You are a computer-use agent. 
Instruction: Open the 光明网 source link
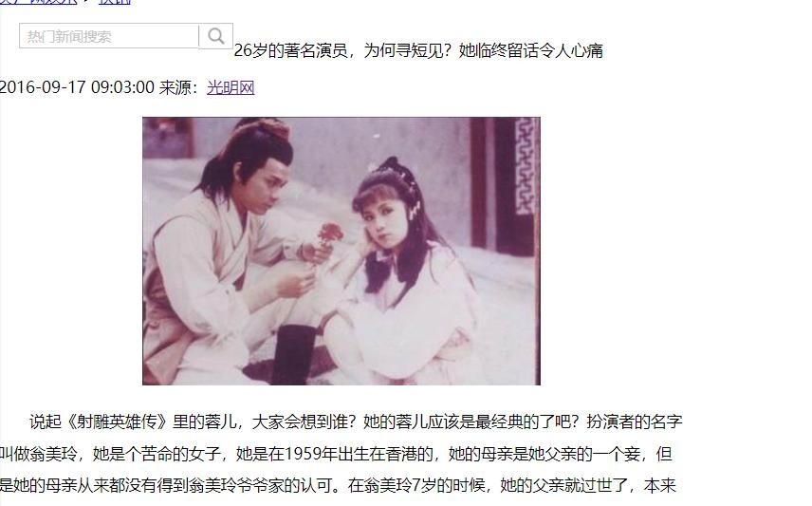click(231, 87)
